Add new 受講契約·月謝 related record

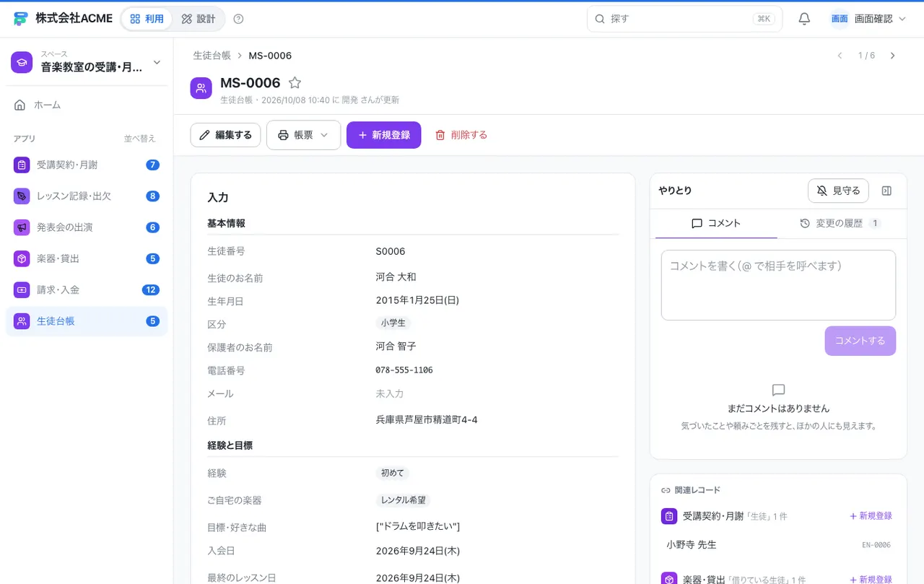click(x=871, y=516)
